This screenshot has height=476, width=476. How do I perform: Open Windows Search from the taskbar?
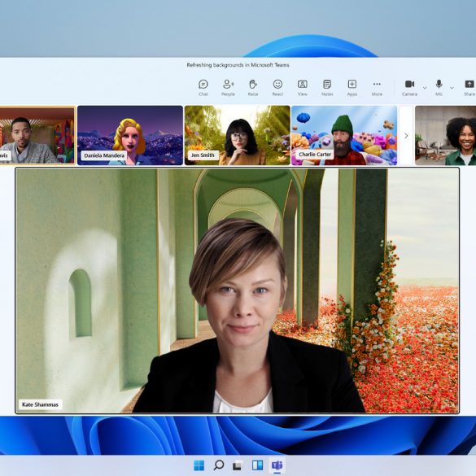click(219, 465)
